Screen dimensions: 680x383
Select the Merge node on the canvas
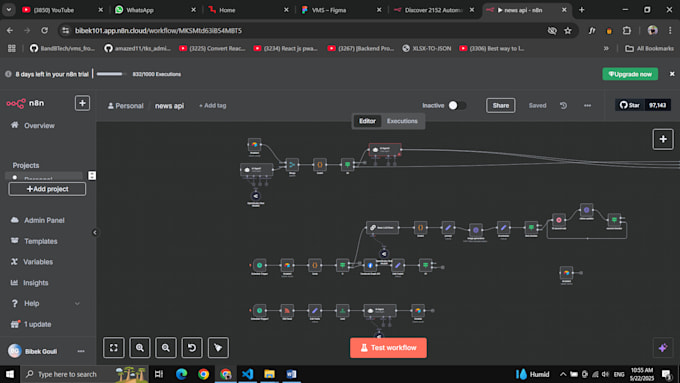pos(292,164)
